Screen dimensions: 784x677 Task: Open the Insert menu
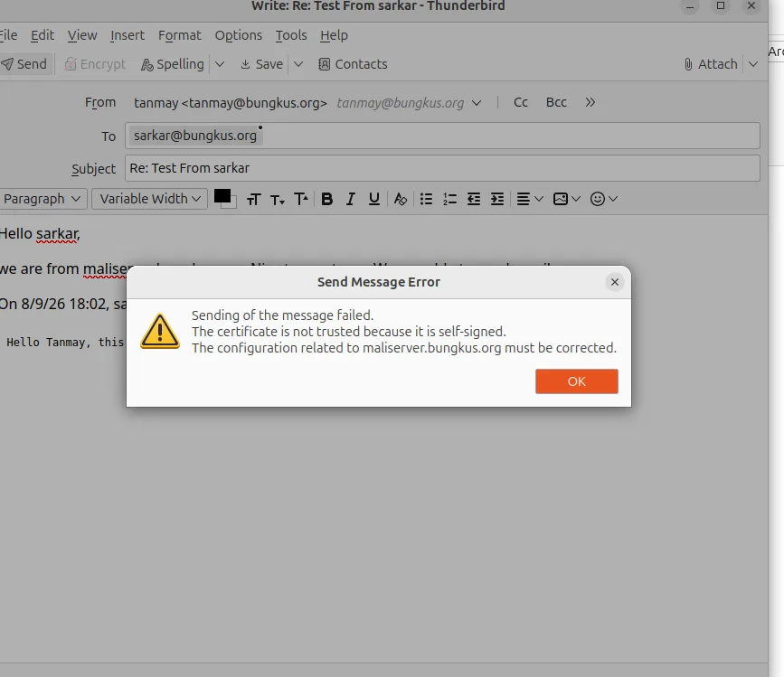[x=128, y=35]
